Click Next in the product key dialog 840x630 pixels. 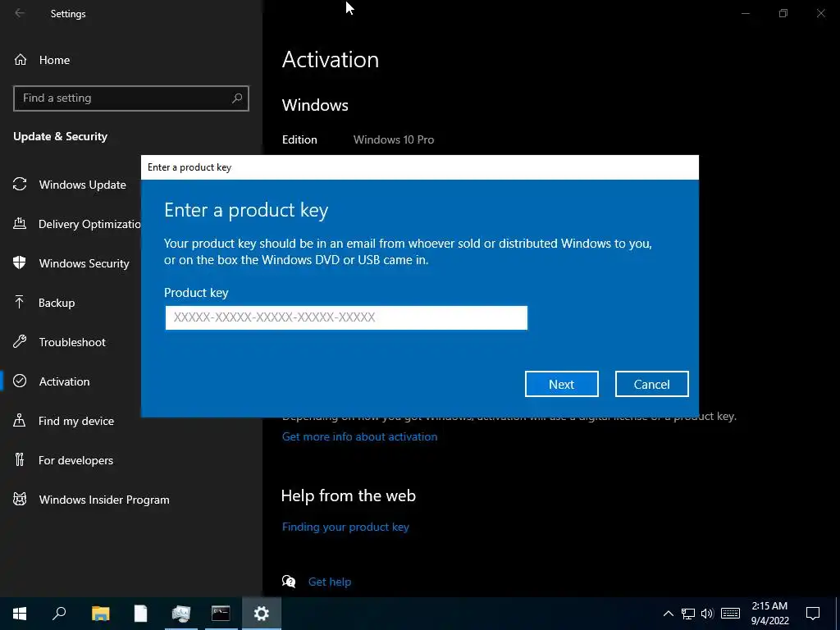click(x=561, y=384)
